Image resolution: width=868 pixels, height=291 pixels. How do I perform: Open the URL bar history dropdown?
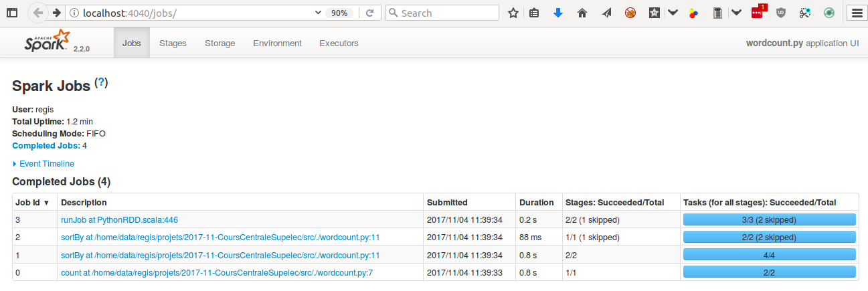318,13
